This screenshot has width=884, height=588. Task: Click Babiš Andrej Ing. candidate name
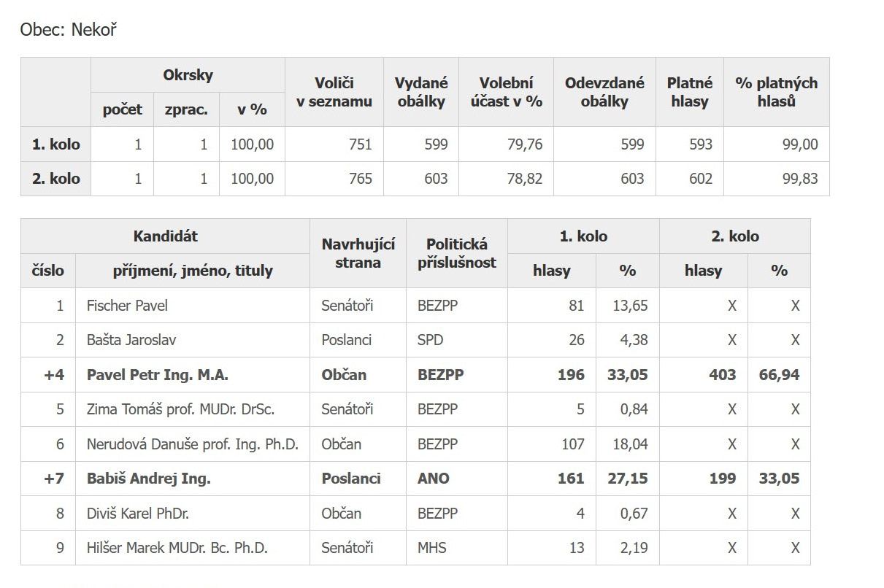(x=148, y=479)
